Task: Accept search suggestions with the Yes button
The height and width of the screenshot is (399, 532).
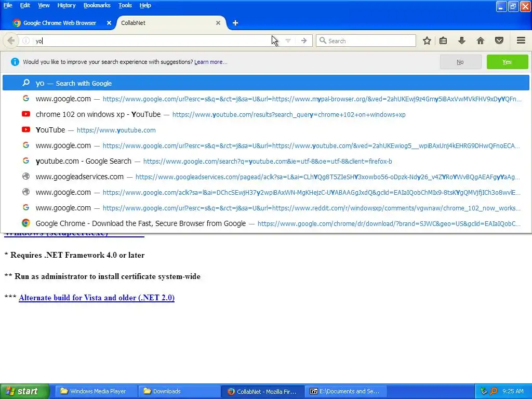Action: point(507,62)
